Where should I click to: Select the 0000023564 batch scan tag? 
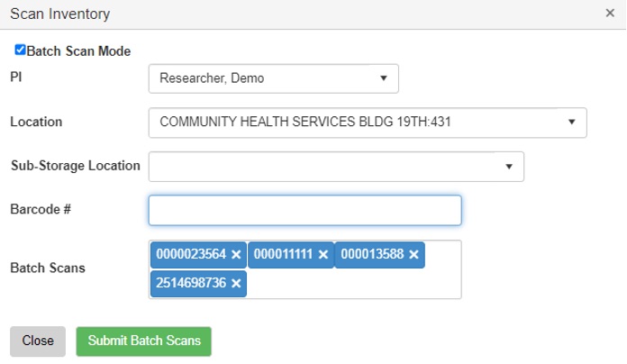[190, 255]
